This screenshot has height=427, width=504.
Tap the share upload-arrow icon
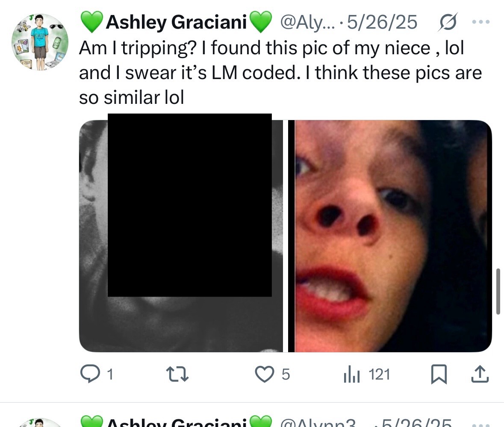point(480,374)
